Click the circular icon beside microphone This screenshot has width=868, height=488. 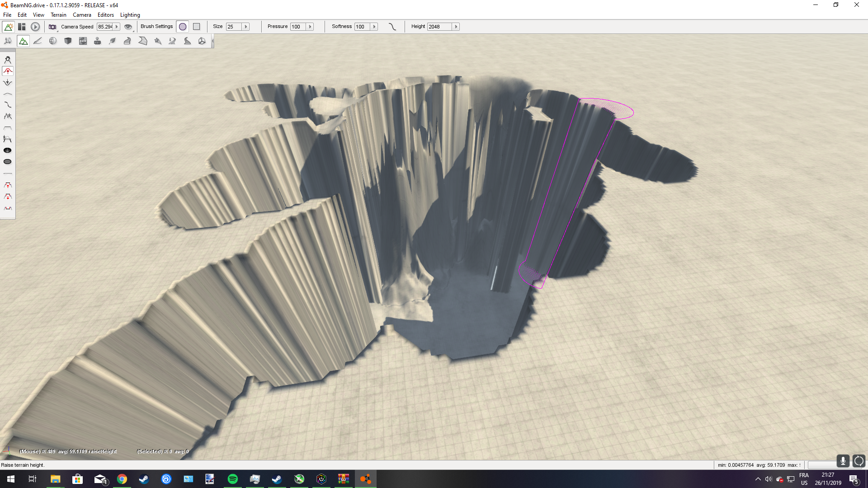[859, 461]
